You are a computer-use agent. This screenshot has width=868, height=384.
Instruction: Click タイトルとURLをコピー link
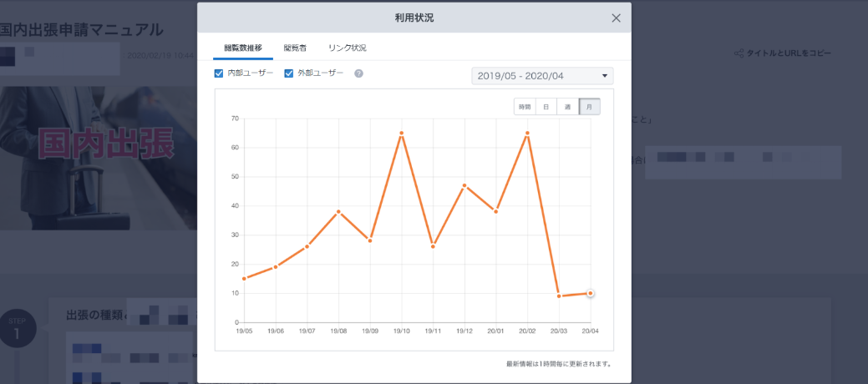(789, 53)
